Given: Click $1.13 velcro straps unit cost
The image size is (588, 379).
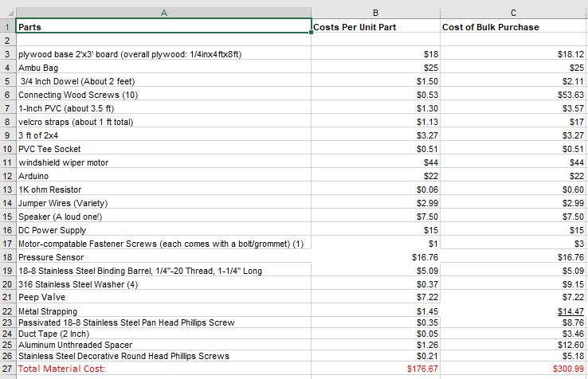Looking at the screenshot, I should (x=376, y=122).
